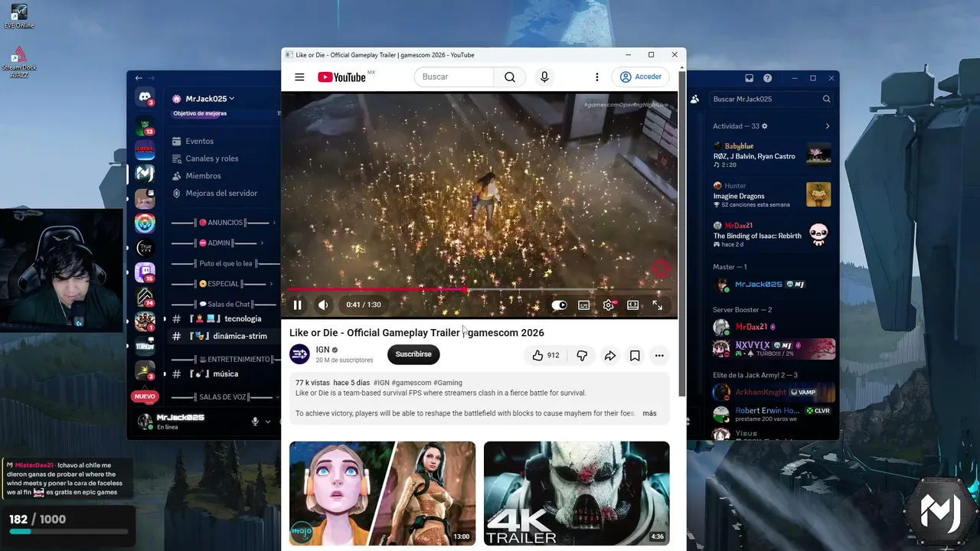Dislike the video with thumbs down
This screenshot has width=980, height=551.
coord(582,355)
